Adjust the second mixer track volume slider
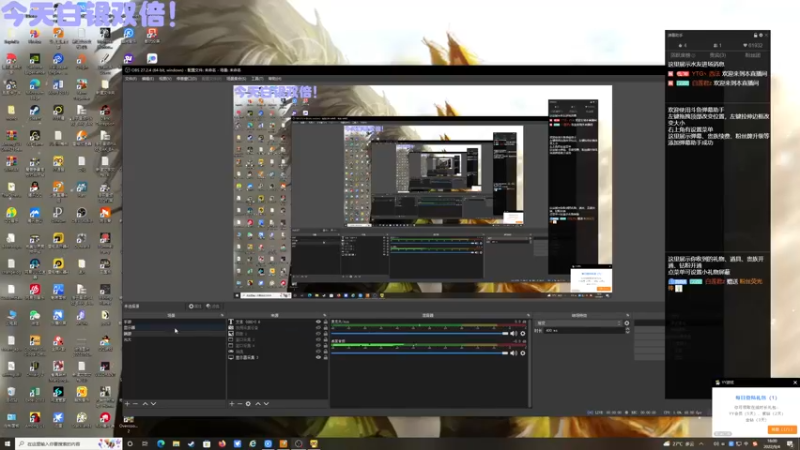This screenshot has height=450, width=800. click(x=420, y=353)
